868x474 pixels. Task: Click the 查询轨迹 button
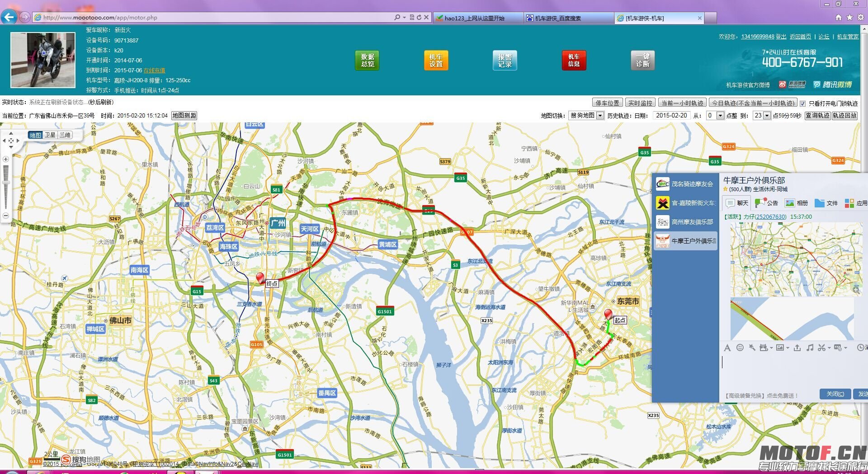point(817,116)
